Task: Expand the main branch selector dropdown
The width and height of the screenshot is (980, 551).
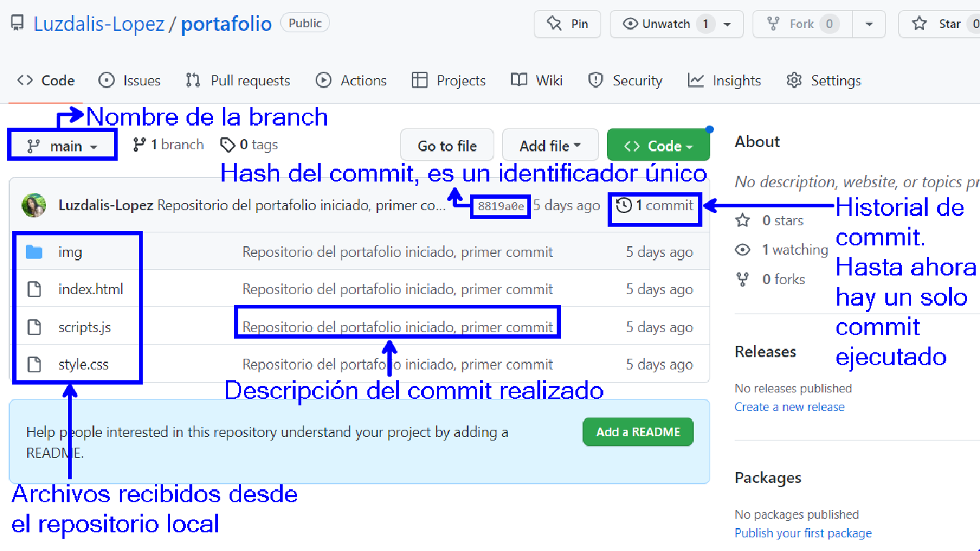Action: coord(62,146)
